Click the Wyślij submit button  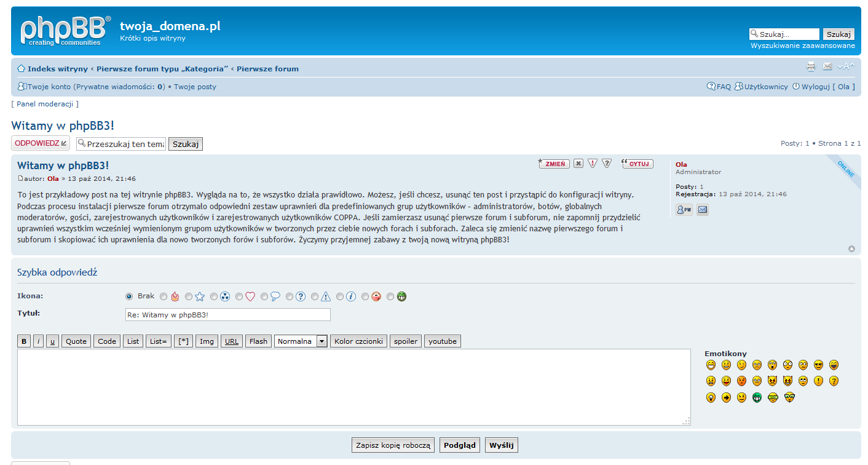(502, 445)
